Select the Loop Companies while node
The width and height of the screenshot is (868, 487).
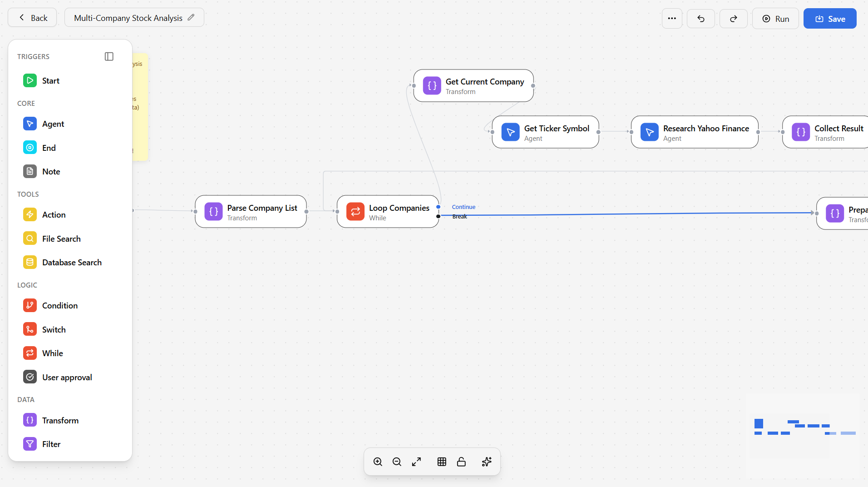[x=388, y=212]
